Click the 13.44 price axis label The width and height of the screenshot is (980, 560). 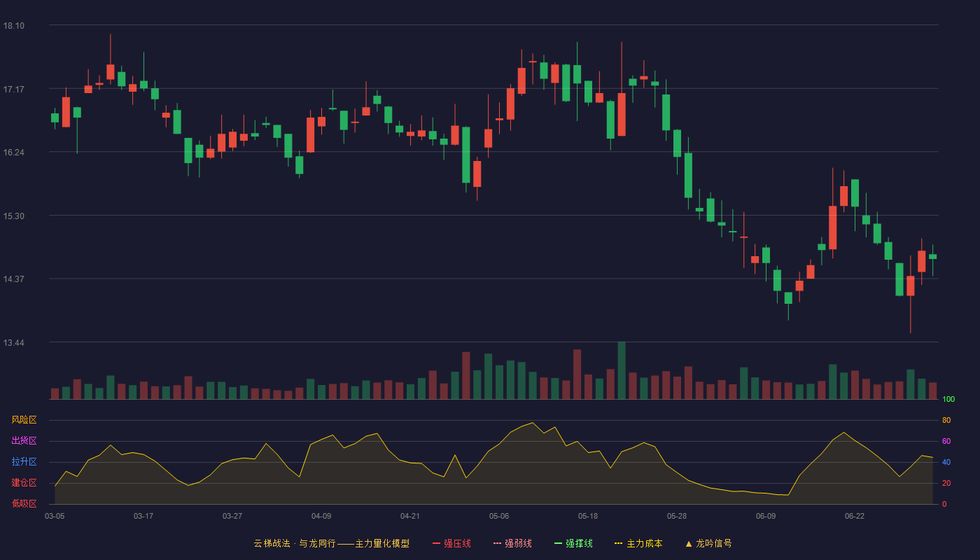point(13,343)
